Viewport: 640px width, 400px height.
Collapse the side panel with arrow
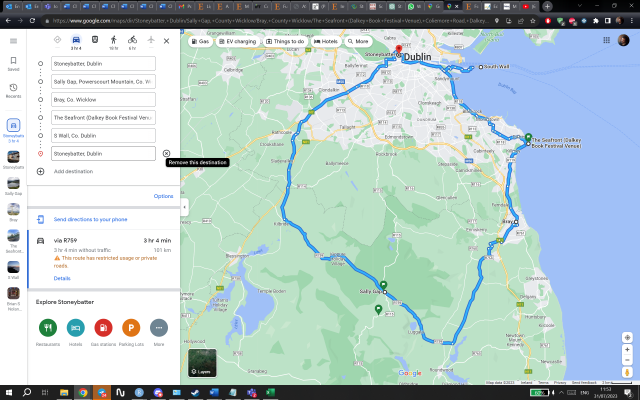(184, 206)
